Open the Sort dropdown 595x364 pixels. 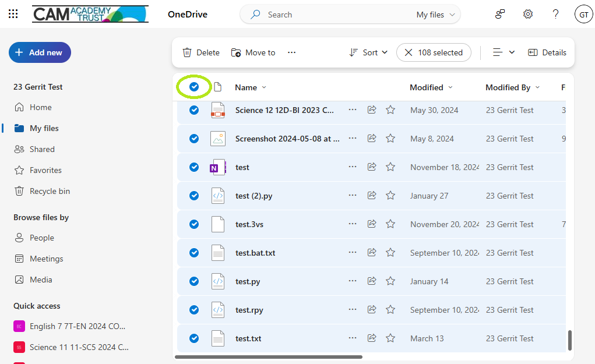point(368,52)
